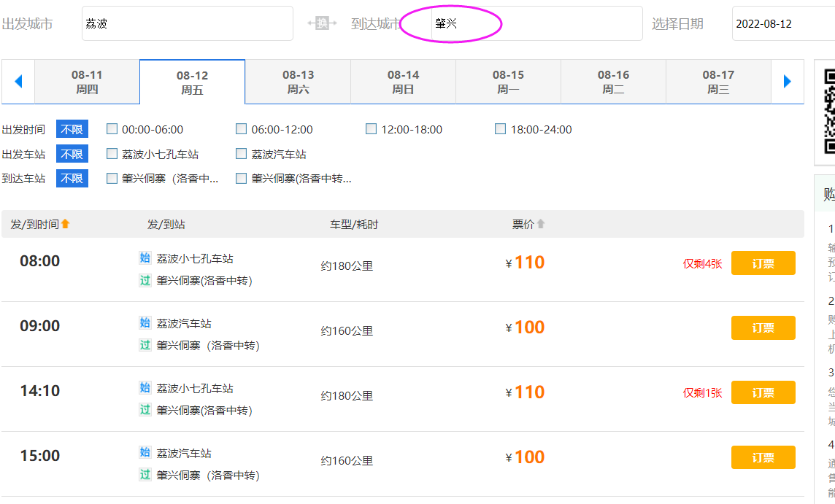Select the 08-13 周六 date tab
The width and height of the screenshot is (835, 504).
click(298, 82)
